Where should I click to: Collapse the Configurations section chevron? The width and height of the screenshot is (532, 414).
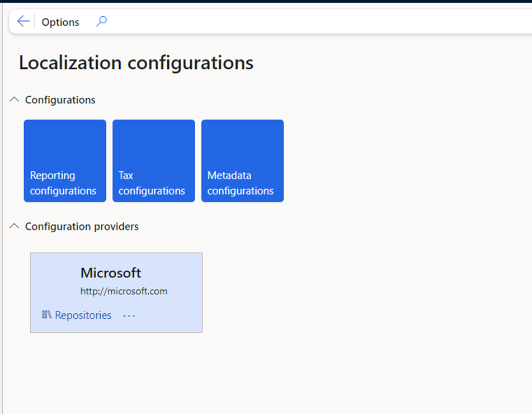coord(14,100)
